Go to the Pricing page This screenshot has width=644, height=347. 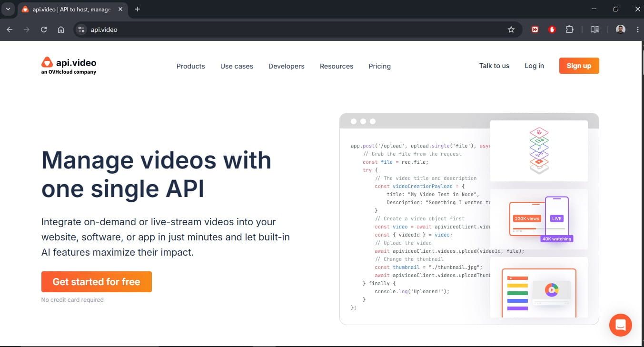[379, 66]
